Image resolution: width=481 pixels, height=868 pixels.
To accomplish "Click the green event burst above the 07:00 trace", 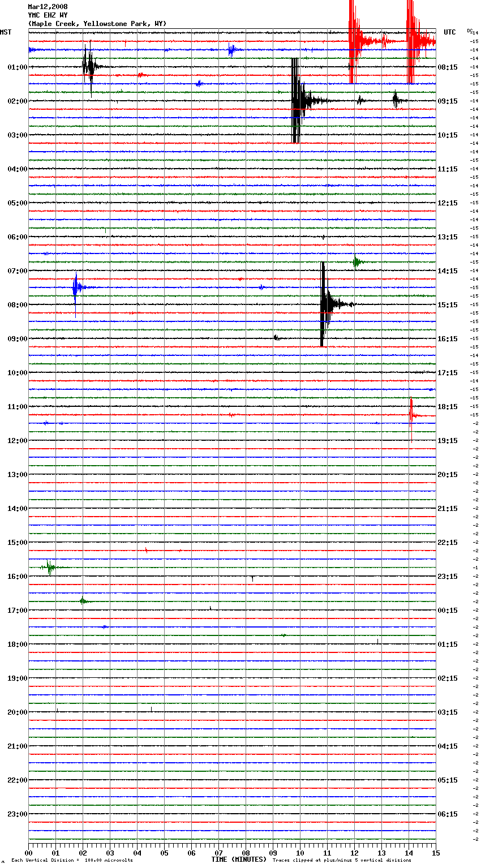I will (357, 262).
